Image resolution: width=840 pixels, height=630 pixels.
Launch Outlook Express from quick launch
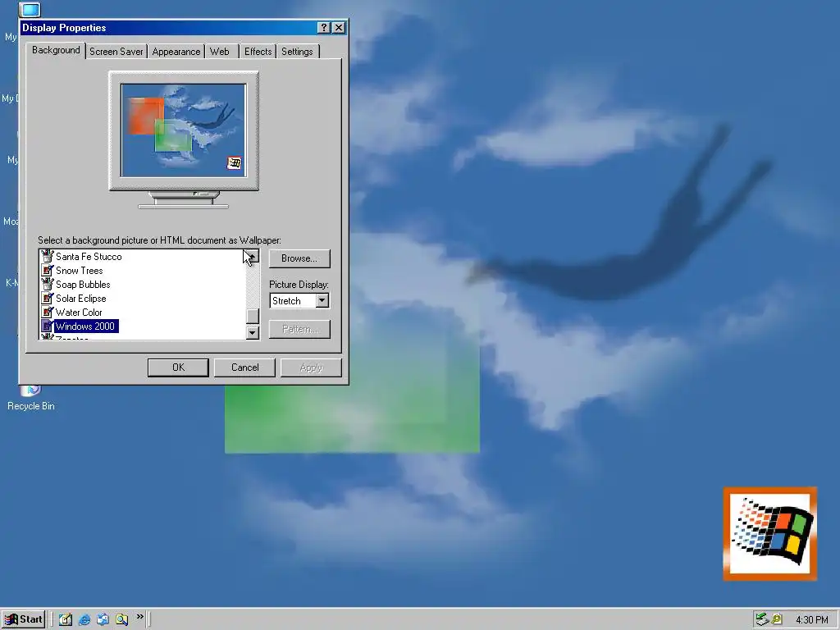coord(103,619)
